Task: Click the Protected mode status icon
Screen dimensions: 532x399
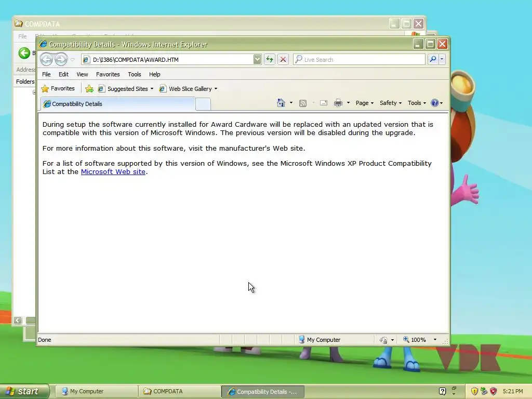Action: (x=383, y=340)
